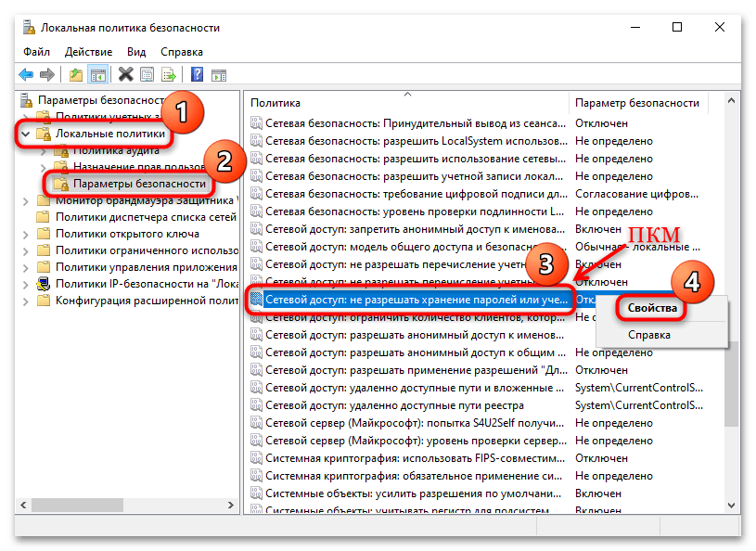This screenshot has height=551, width=756.
Task: Expand the Политики управления приложениями node arrow
Action: 26,267
